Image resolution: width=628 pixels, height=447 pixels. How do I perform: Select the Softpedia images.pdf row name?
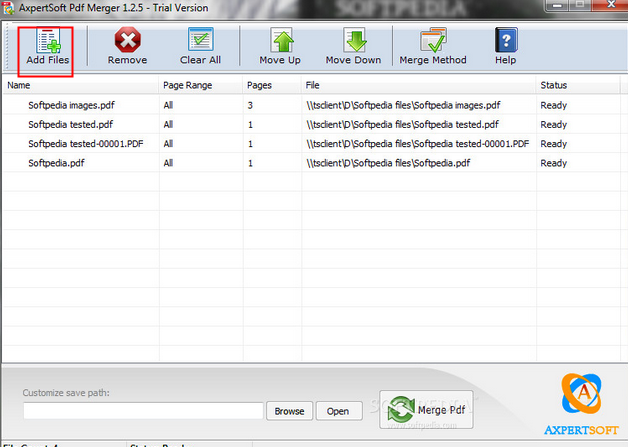71,105
